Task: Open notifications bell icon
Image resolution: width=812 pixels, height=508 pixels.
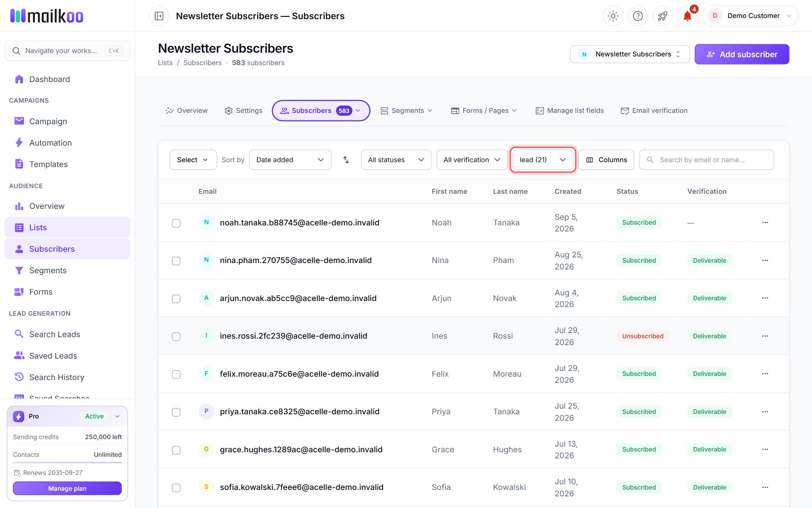Action: click(687, 16)
